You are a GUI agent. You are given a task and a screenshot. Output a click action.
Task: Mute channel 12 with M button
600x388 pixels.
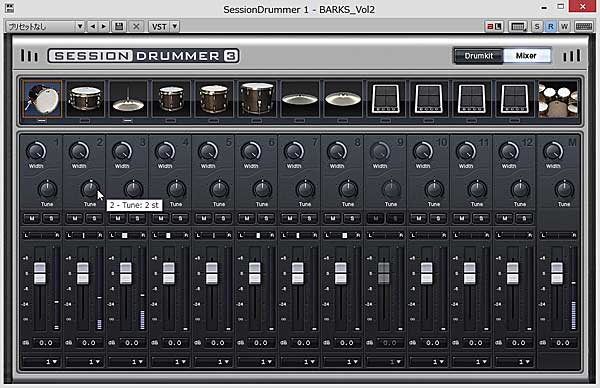click(x=505, y=218)
